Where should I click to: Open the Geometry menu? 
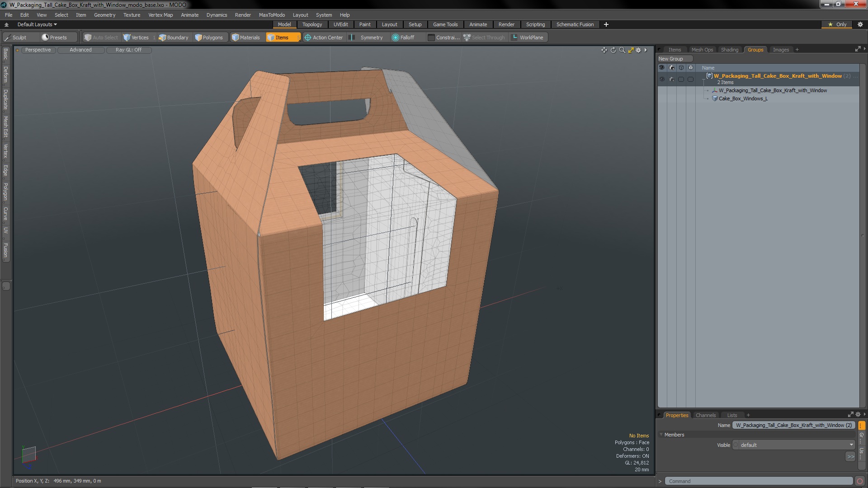104,15
